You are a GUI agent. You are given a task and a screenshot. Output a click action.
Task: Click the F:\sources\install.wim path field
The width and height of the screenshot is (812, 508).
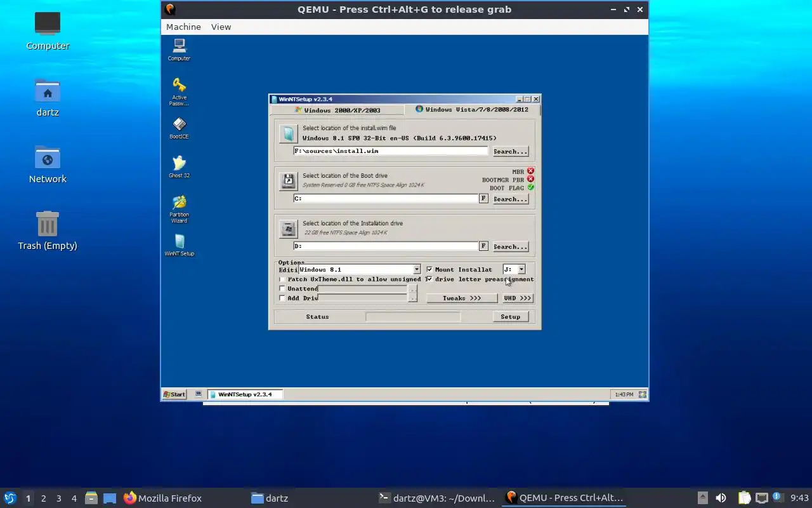point(391,151)
